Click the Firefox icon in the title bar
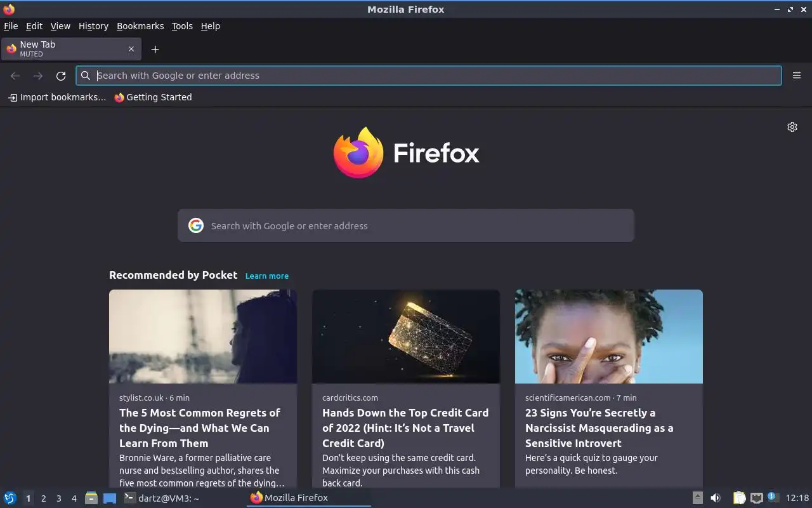Screen dimensions: 812x508 (9, 9)
